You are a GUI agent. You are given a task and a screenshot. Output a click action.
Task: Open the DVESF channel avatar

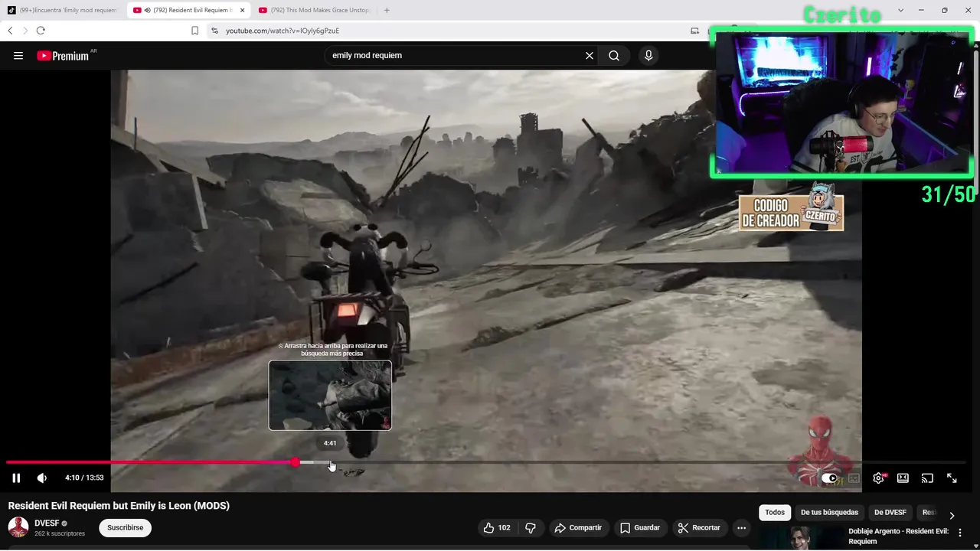click(18, 527)
